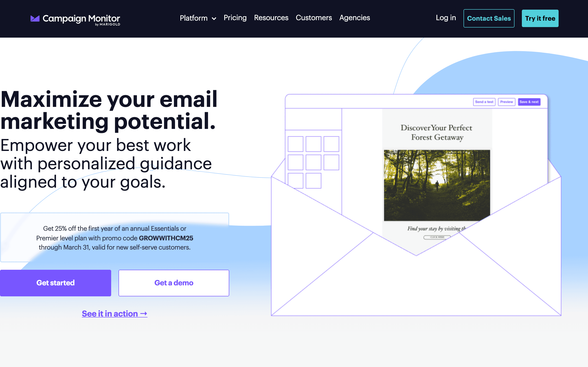Screen dimensions: 588x367
Task: Click the Send a test button in the builder
Action: 484,102
